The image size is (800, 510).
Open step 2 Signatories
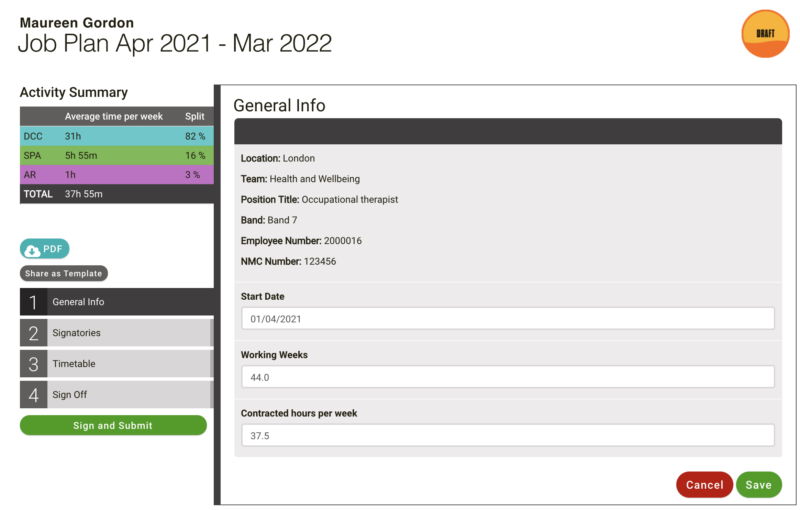[116, 333]
